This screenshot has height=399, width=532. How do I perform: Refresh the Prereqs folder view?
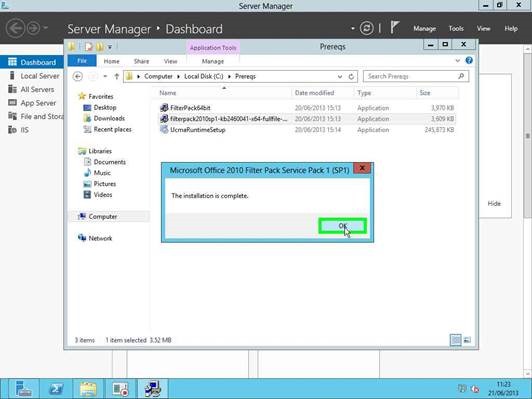pyautogui.click(x=351, y=77)
